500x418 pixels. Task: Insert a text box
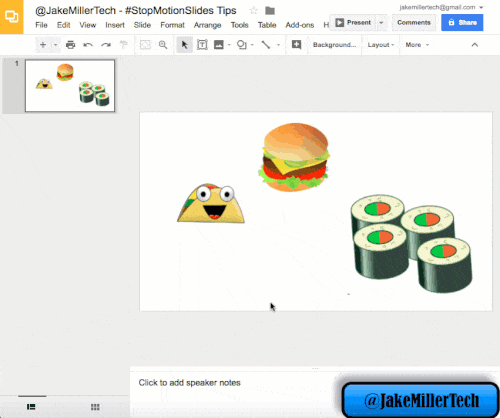(x=202, y=45)
